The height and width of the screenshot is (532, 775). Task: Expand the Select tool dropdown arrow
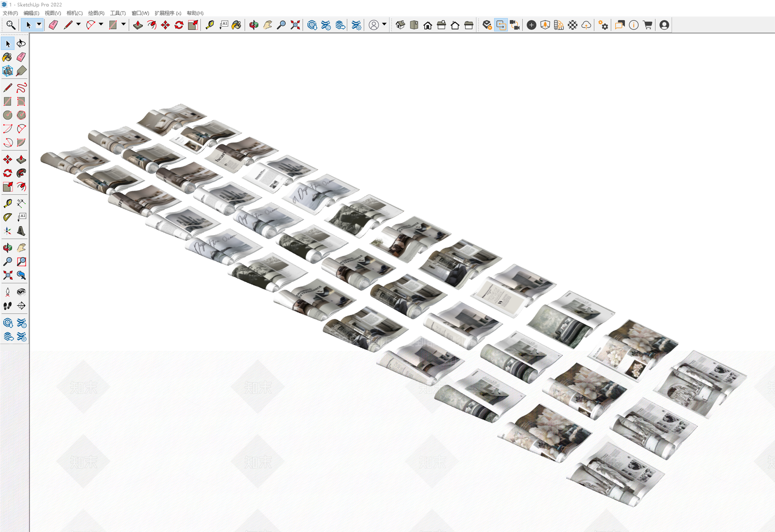[x=39, y=25]
